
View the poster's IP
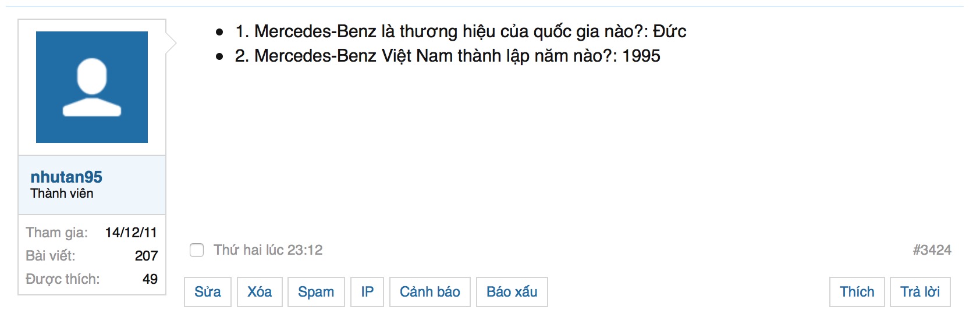367,292
